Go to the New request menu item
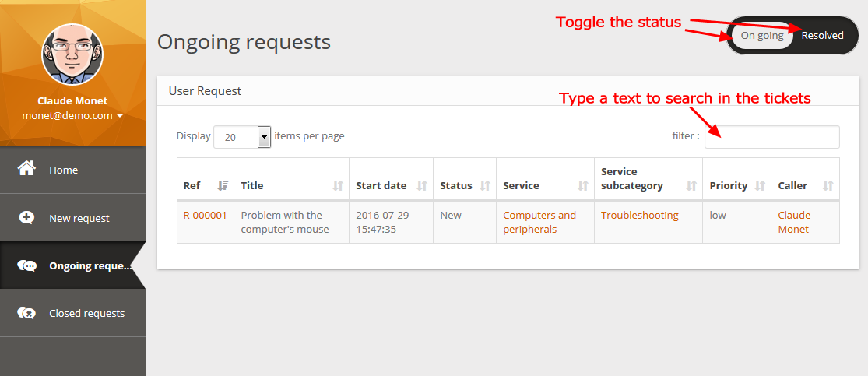 click(79, 218)
